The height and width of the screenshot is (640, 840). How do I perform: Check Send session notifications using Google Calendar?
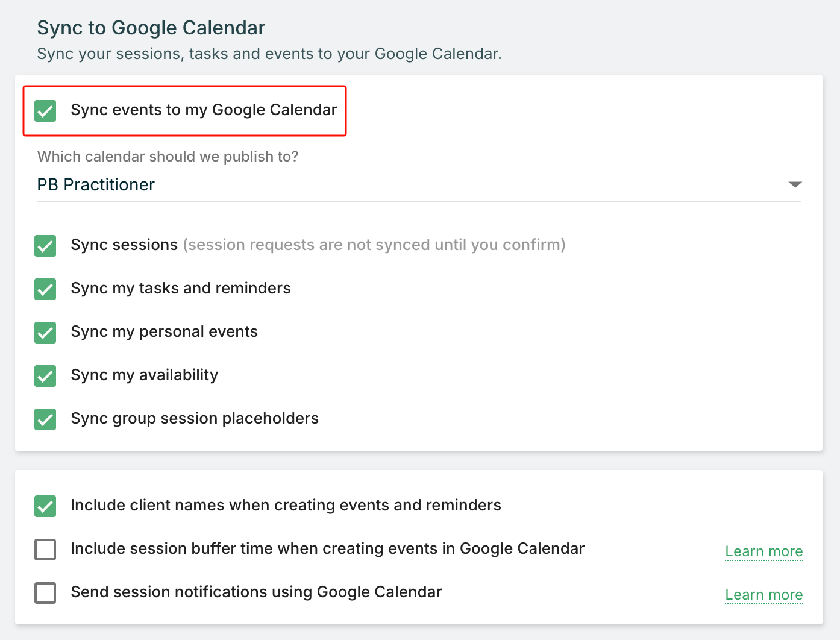click(x=45, y=593)
